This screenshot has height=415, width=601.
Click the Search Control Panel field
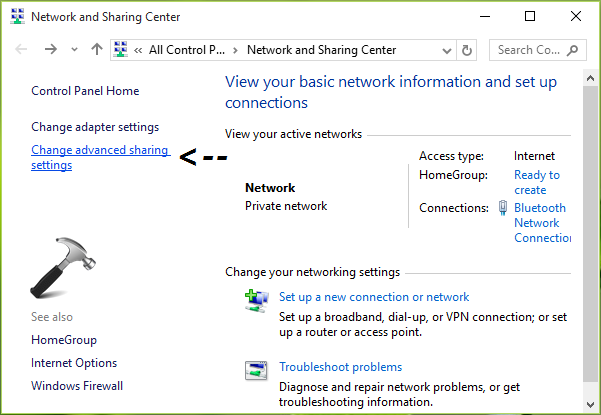(x=530, y=49)
